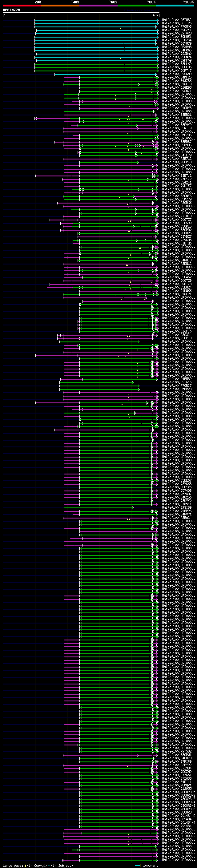Click the green ~80% identity legend segment
Image resolution: width=197 pixels, height=868 pixels.
[137, 6]
